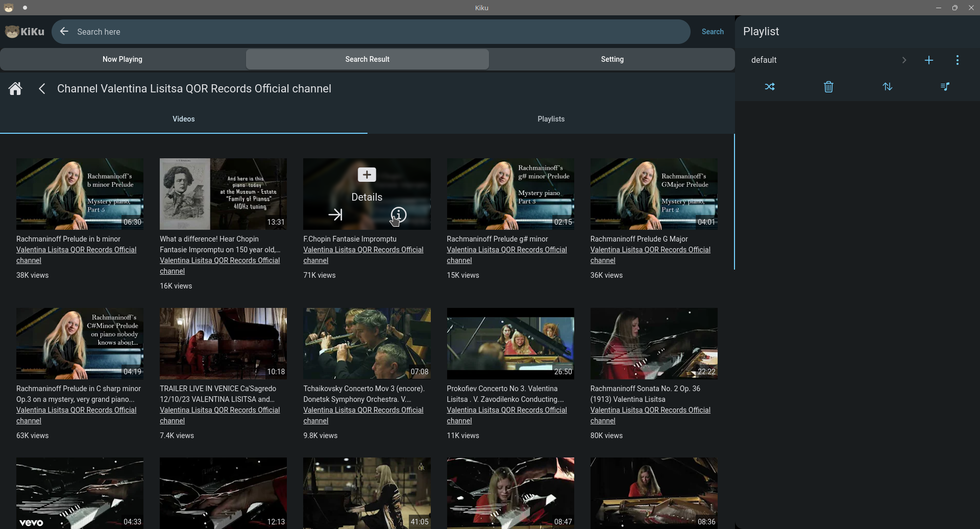
Task: Open the C#Minor Prelude 04:19 thumbnail
Action: tap(80, 344)
